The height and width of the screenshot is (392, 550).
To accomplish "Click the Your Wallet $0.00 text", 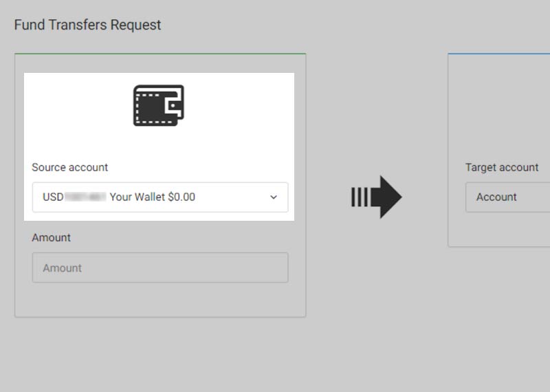I will tap(152, 197).
